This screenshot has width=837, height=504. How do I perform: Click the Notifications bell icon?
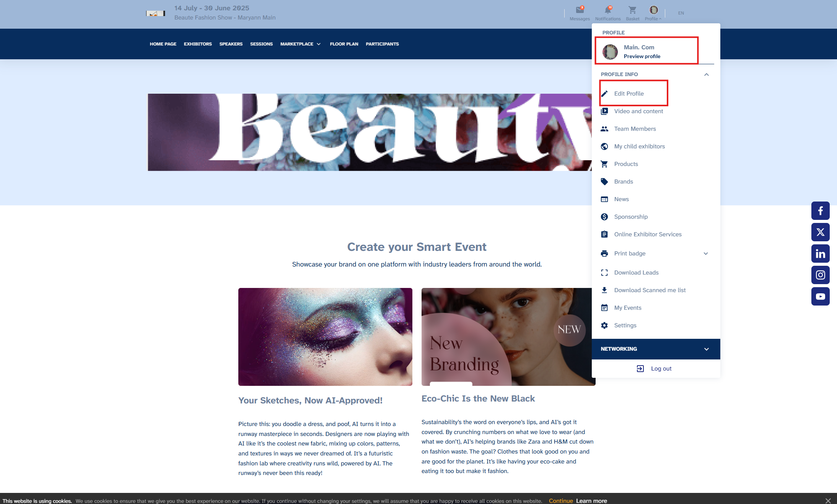click(607, 10)
